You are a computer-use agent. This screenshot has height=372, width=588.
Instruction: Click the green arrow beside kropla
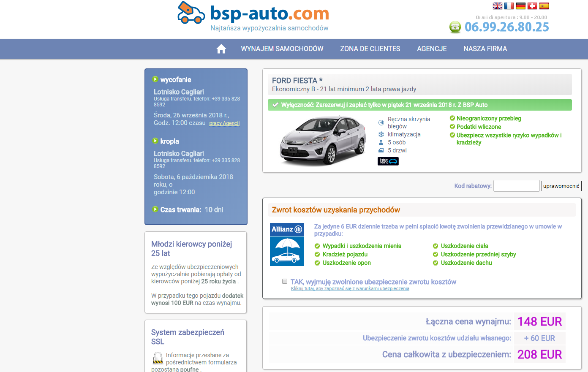click(155, 141)
